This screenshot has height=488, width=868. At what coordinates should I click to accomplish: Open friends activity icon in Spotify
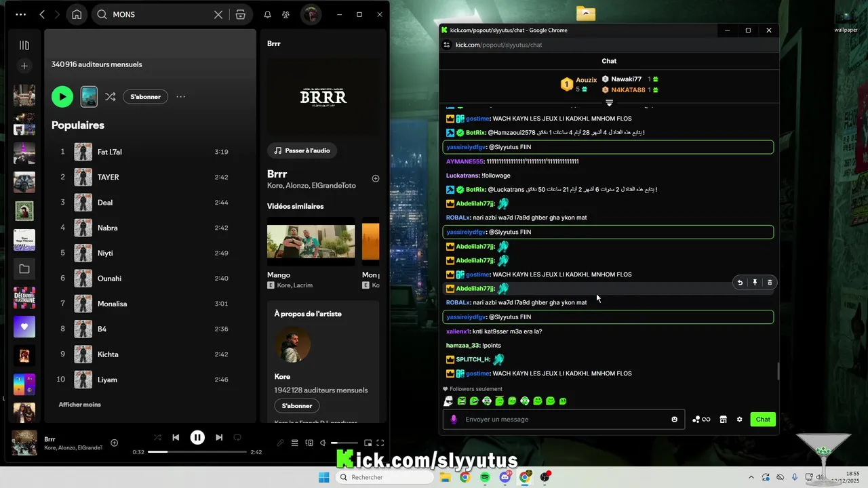(286, 14)
